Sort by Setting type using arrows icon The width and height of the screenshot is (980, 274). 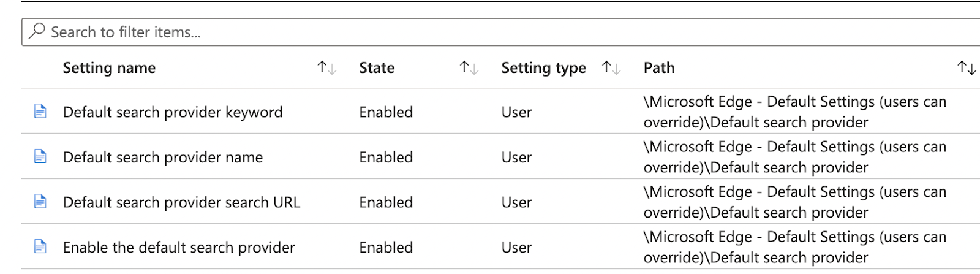point(611,68)
